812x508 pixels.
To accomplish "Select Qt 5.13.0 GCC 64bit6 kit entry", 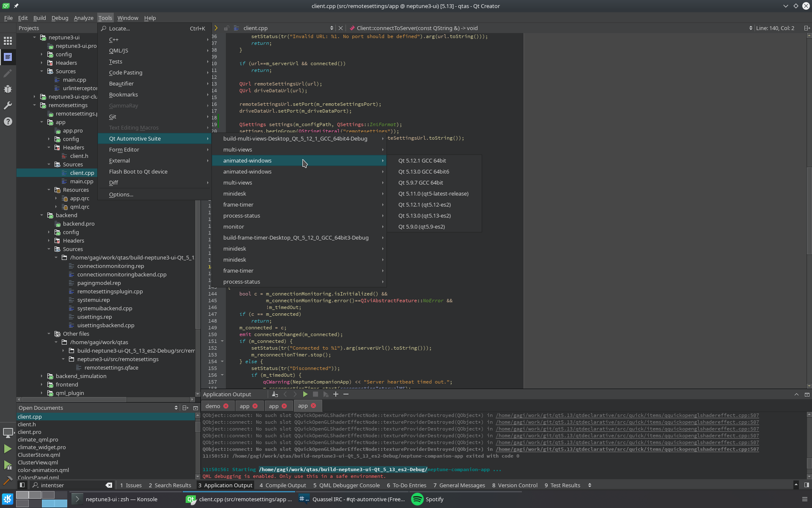I will point(424,171).
